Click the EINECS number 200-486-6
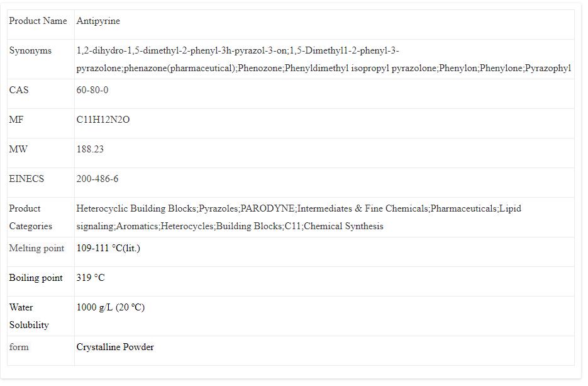The width and height of the screenshot is (588, 386). point(97,179)
